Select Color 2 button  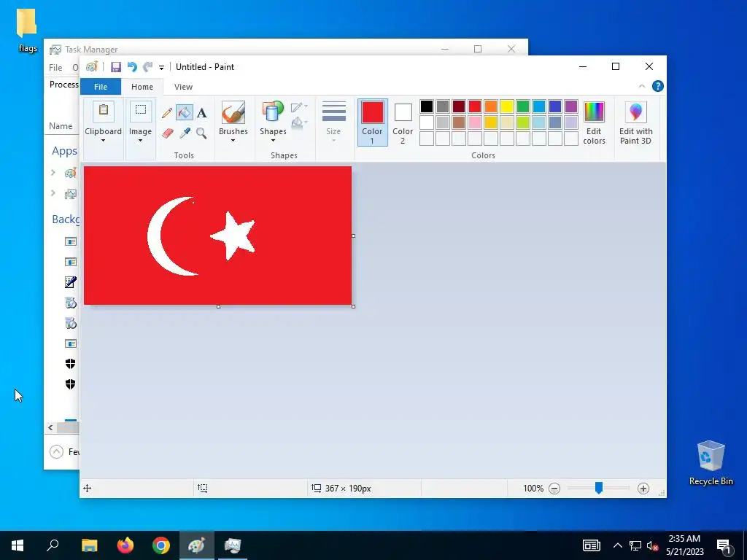403,122
